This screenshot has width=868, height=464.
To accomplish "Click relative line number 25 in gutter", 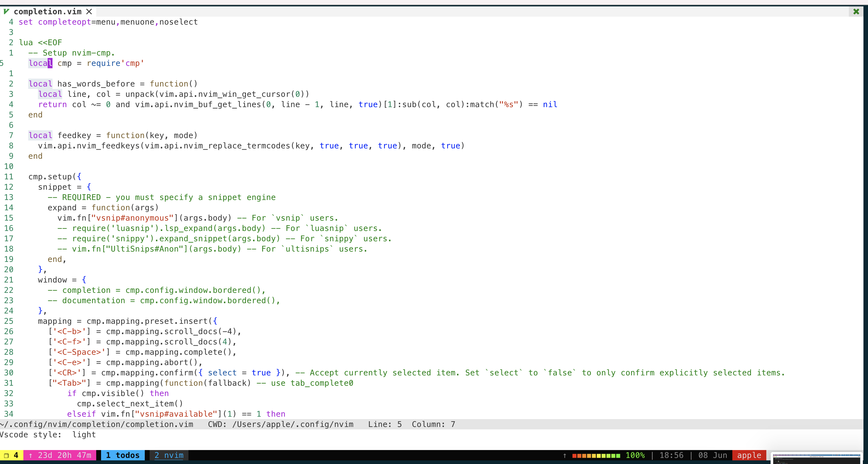I will click(x=9, y=321).
